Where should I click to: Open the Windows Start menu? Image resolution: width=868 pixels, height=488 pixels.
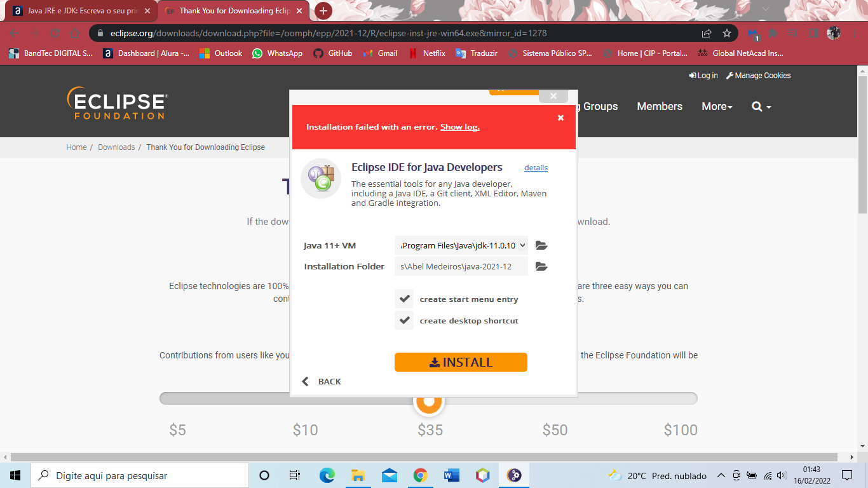[15, 475]
